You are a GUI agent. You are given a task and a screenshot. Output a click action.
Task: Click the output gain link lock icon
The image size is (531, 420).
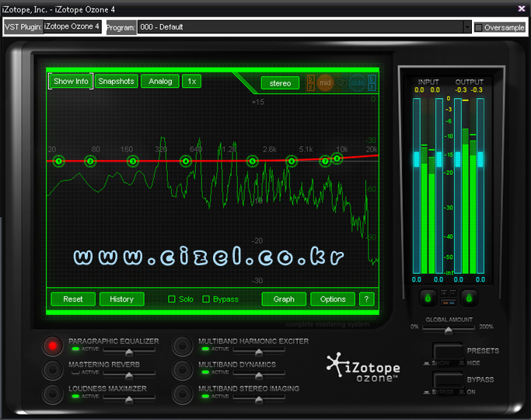coord(469,296)
